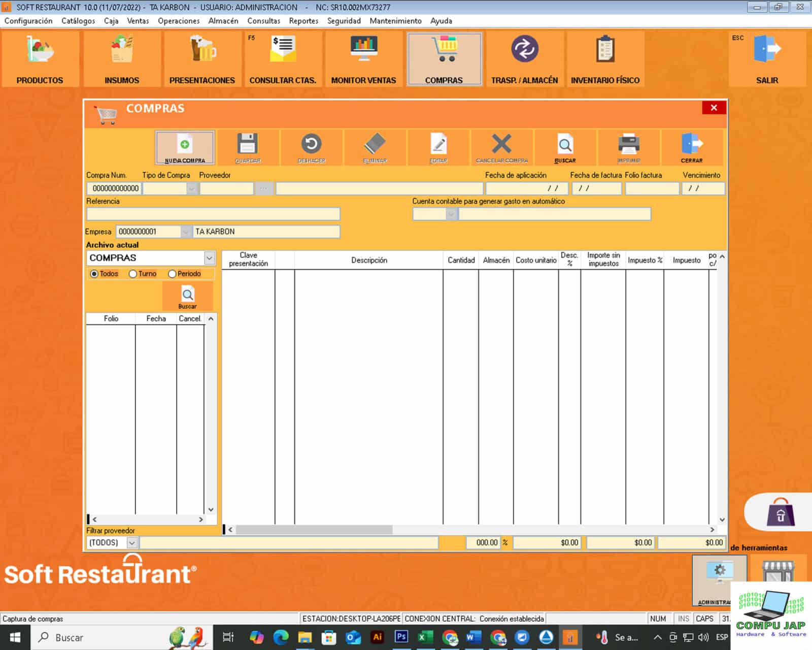Click the down arrow of the Folio list scrollbar
This screenshot has width=812, height=650.
click(x=211, y=510)
